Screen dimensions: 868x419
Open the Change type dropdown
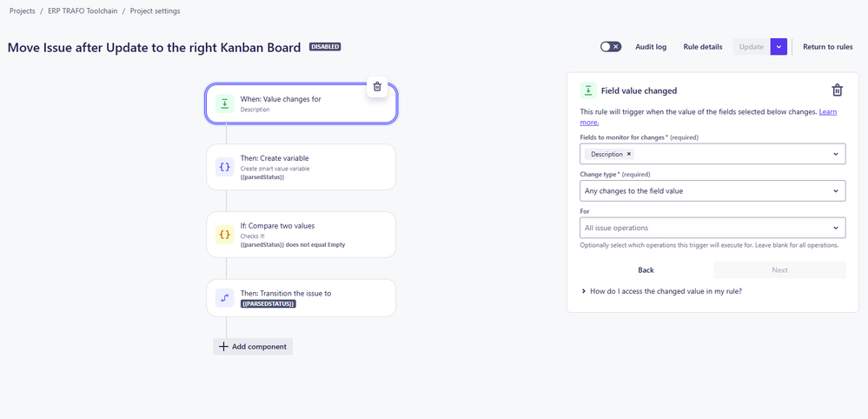tap(712, 191)
